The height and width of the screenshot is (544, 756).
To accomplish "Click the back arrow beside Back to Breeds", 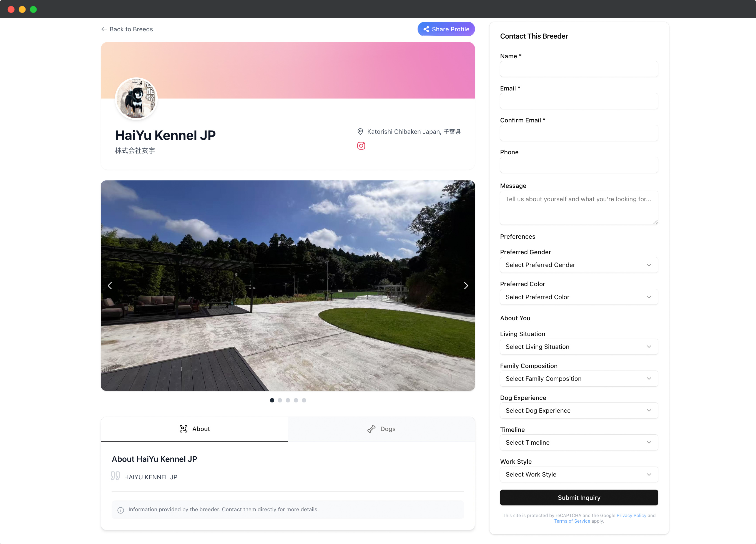I will click(104, 29).
